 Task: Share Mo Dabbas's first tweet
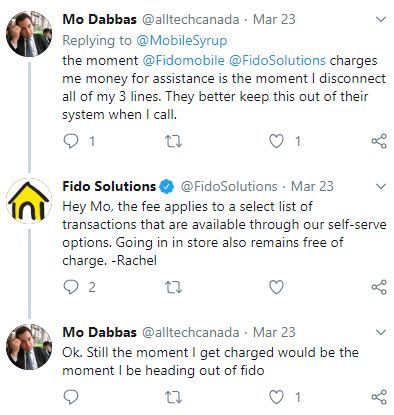tap(379, 141)
